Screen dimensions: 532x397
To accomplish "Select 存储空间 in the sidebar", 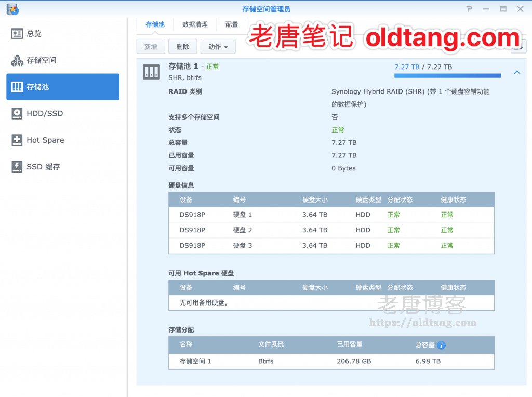I will [63, 60].
